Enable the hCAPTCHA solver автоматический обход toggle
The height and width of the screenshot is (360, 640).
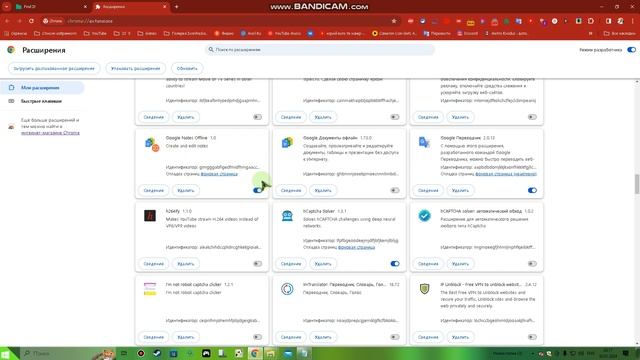[532, 264]
